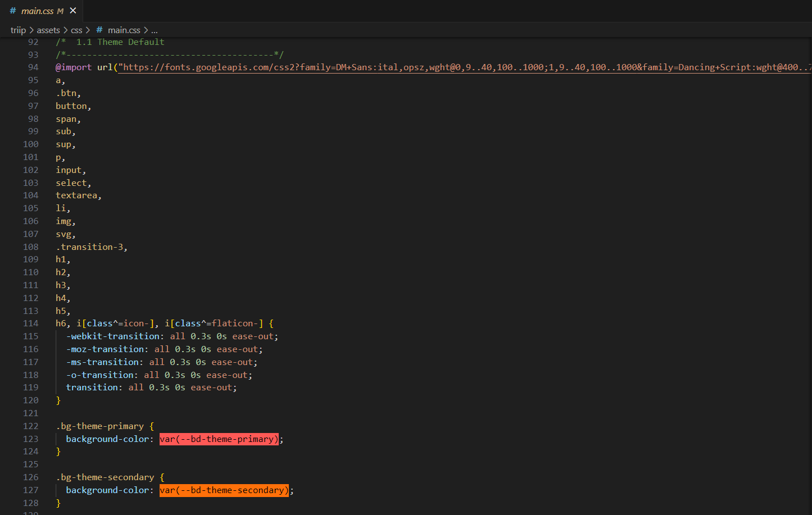Click the CSS file icon in tab
The image size is (812, 515).
[12, 11]
